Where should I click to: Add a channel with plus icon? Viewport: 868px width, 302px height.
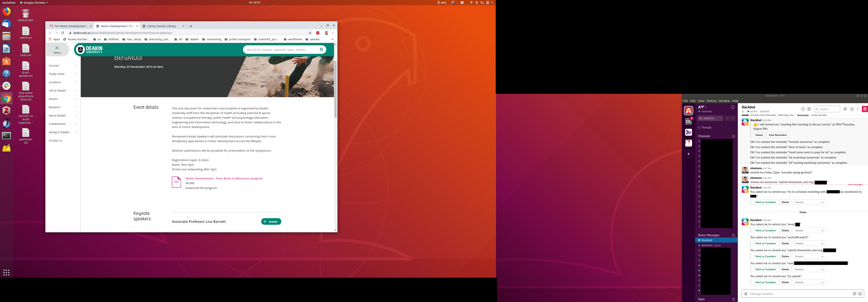[734, 136]
